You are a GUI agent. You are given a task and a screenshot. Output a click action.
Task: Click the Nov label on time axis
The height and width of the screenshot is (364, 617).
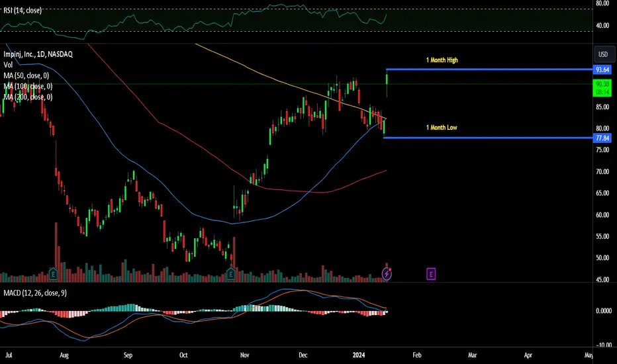click(245, 355)
